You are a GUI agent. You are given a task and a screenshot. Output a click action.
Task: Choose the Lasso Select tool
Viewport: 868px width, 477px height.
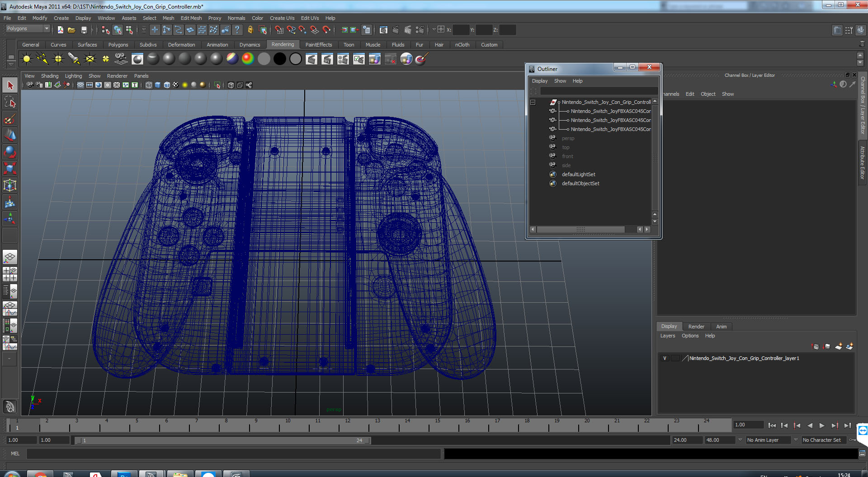coord(10,103)
